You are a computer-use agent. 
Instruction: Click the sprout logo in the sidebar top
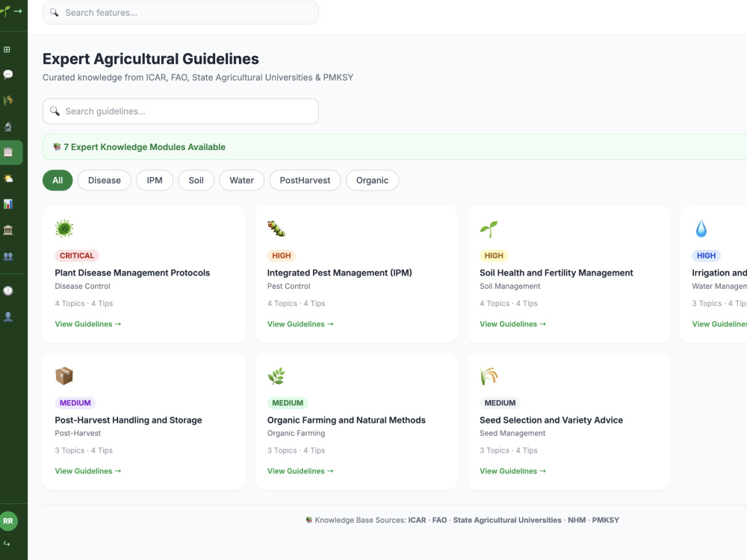pyautogui.click(x=5, y=11)
